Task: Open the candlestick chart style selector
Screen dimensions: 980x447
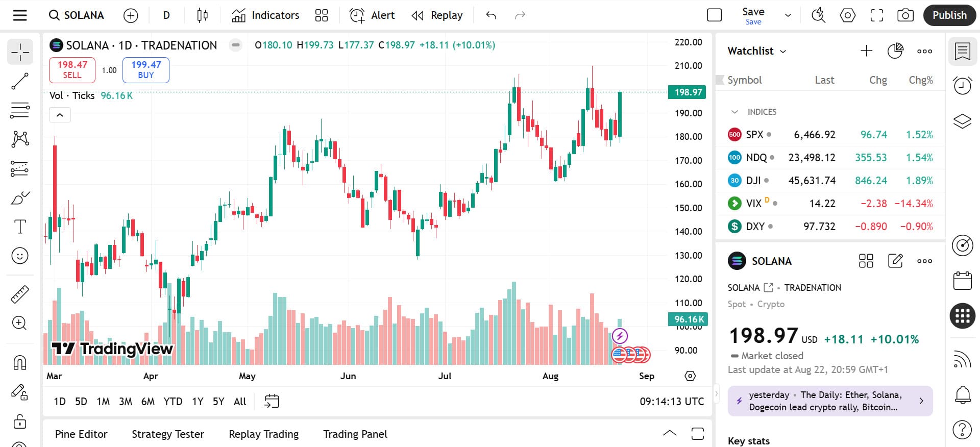Action: [x=202, y=15]
